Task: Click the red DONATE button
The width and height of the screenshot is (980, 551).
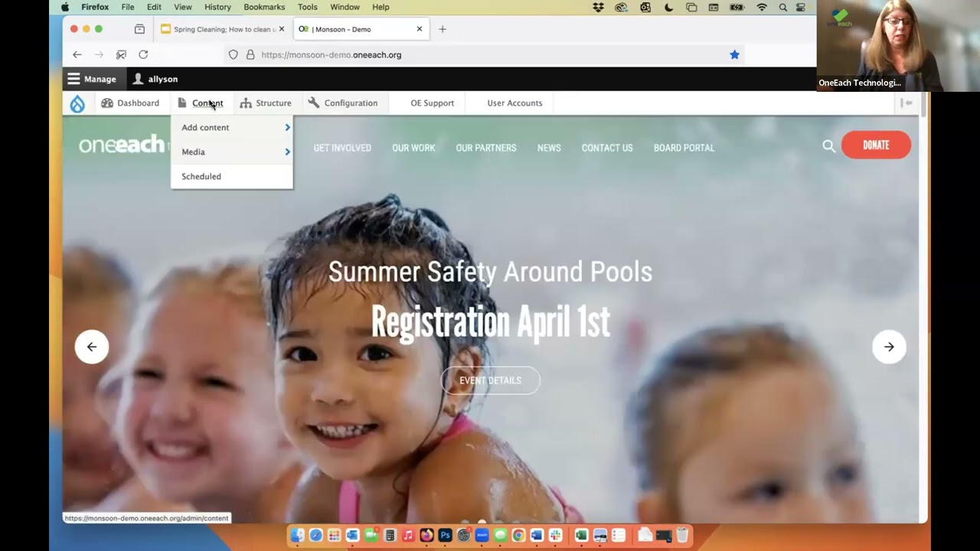Action: pyautogui.click(x=876, y=145)
